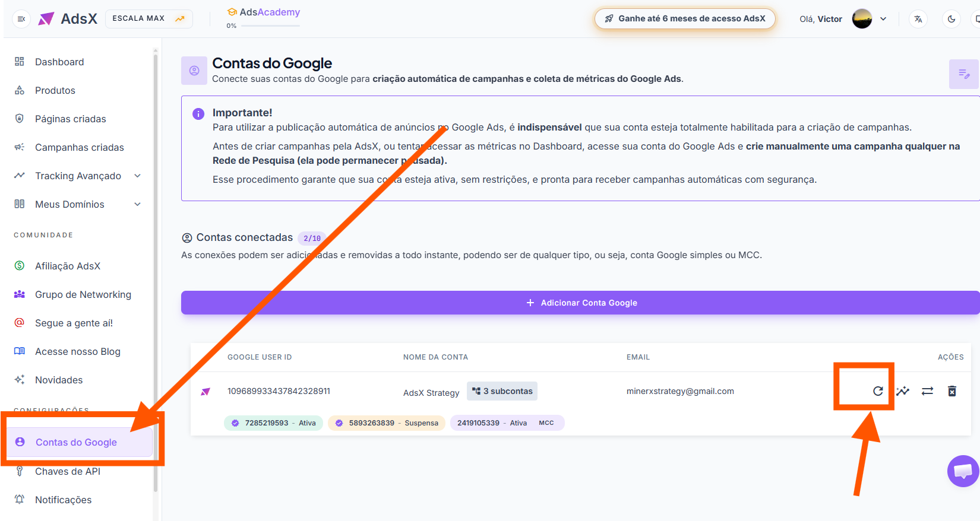Open Chaves de API menu item
Viewport: 980px width, 521px height.
click(x=68, y=471)
